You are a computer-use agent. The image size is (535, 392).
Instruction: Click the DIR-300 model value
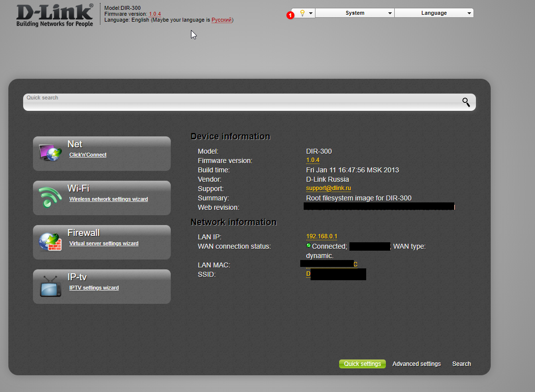[319, 151]
